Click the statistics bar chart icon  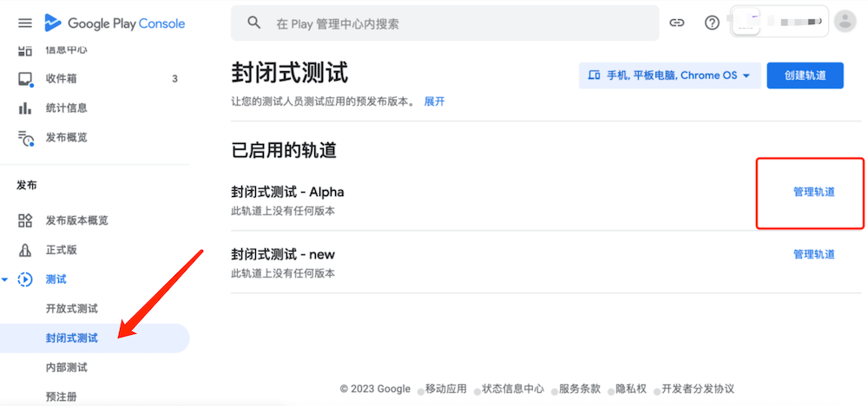[x=25, y=108]
